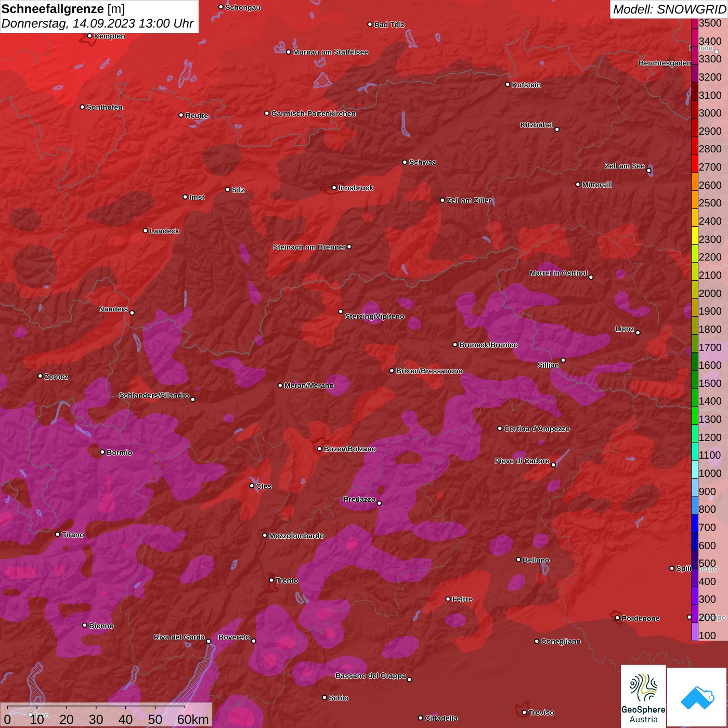Click the Trento city marker
Screen dimensions: 728x728
[271, 580]
